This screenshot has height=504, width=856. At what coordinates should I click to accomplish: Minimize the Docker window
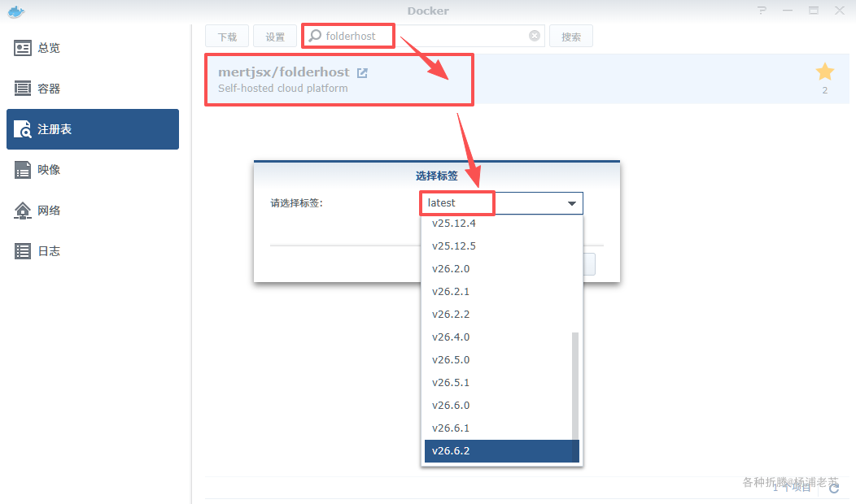787,11
